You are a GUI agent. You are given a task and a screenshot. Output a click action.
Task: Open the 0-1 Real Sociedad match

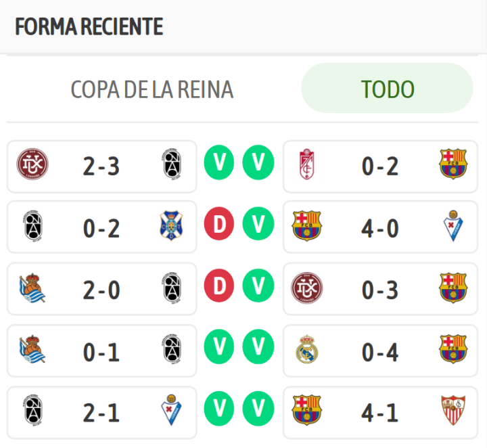pyautogui.click(x=101, y=349)
